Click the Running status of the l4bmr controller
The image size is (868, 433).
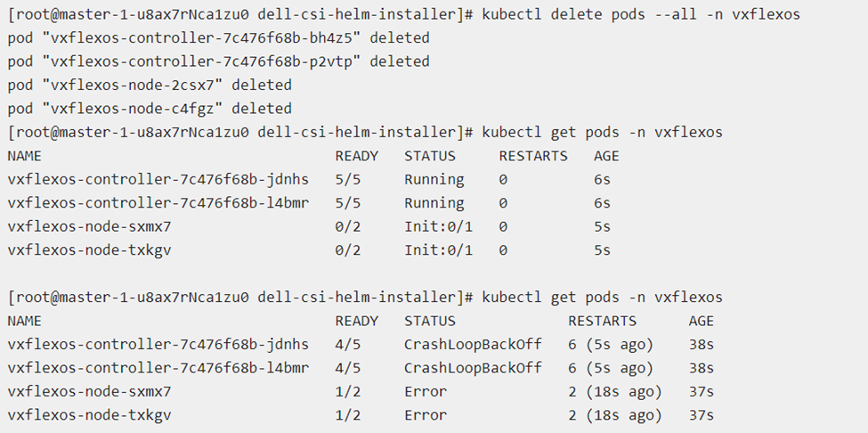[x=434, y=203]
